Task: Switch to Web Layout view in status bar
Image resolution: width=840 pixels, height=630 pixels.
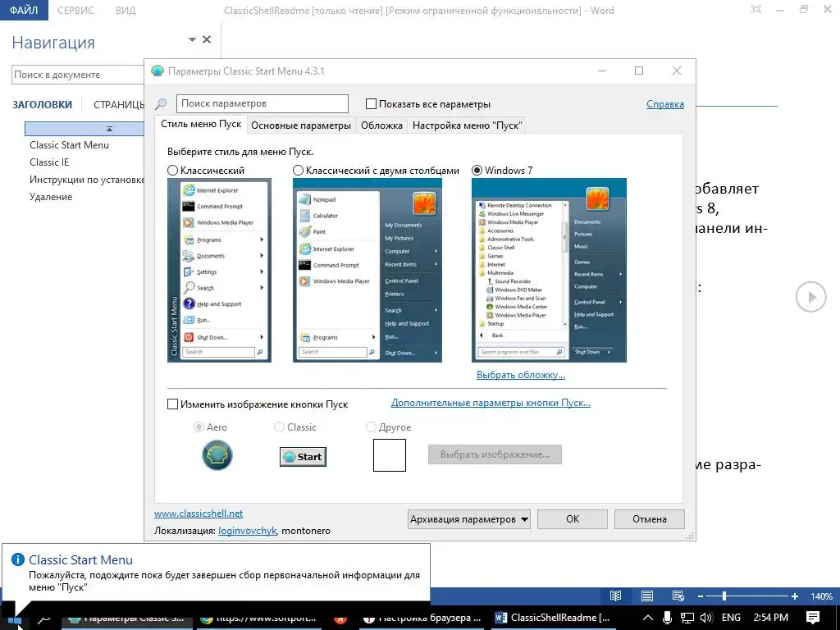Action: point(678,596)
